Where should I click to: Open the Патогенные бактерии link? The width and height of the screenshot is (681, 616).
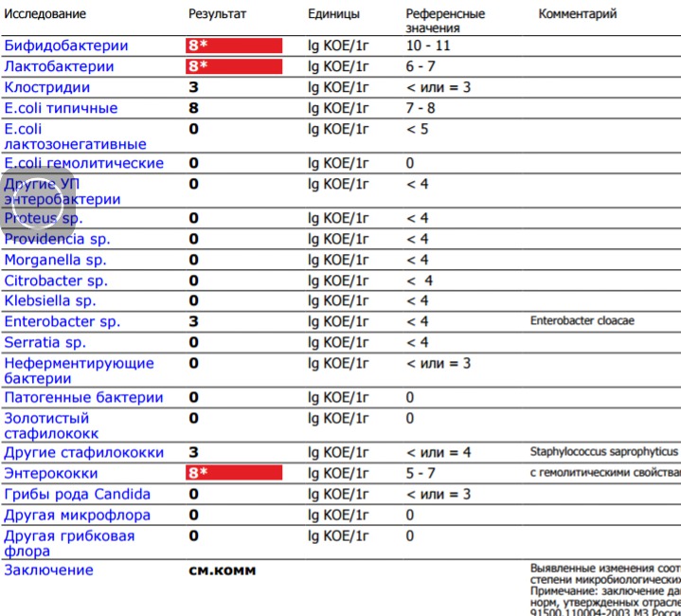[83, 397]
